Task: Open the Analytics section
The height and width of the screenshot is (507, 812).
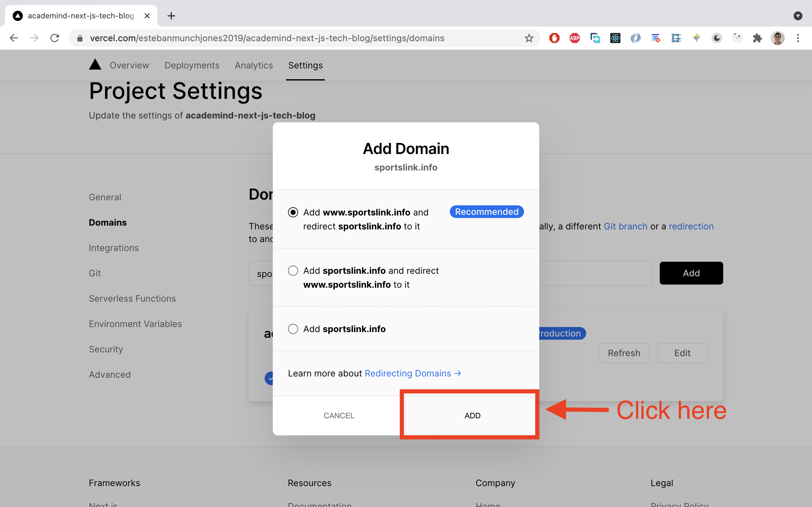Action: (253, 65)
